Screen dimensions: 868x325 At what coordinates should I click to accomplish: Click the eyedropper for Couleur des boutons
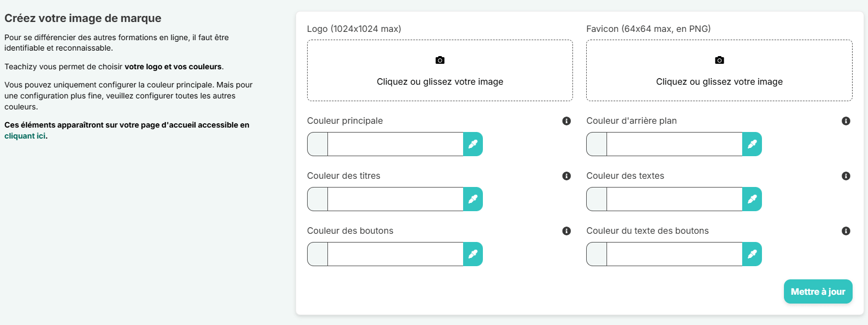[473, 254]
